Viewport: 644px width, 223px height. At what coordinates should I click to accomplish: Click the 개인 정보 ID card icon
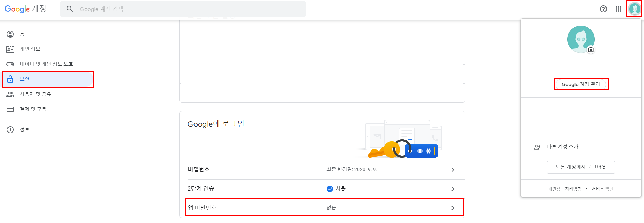point(10,49)
